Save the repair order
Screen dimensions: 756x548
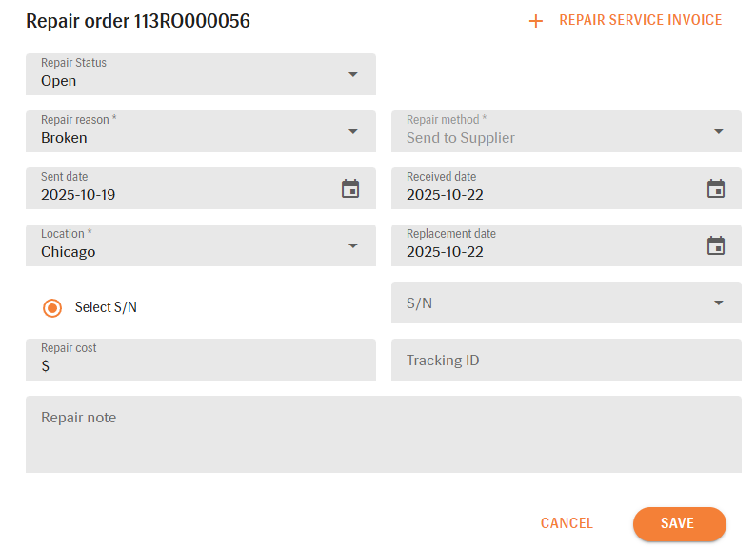pos(678,523)
